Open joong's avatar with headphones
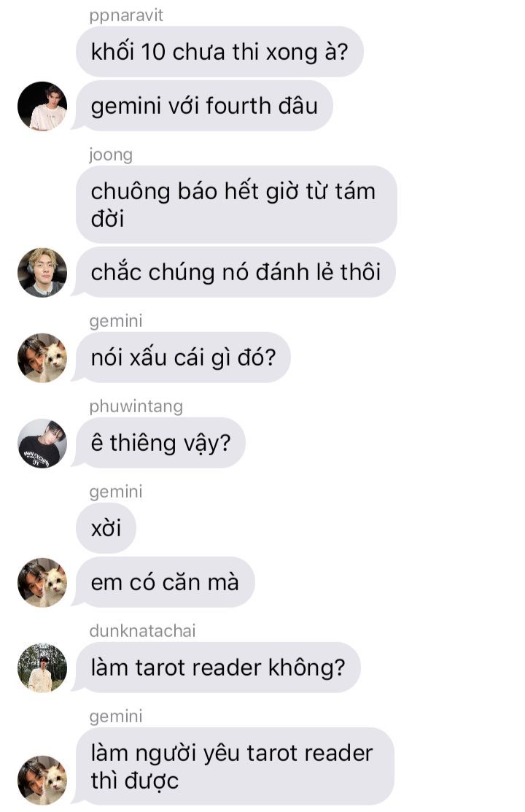This screenshot has width=525, height=812. (42, 272)
